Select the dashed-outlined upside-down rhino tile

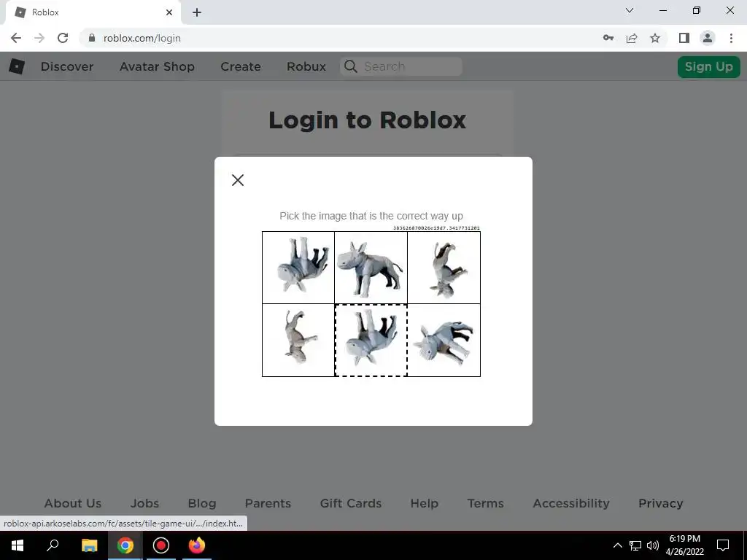[371, 340]
